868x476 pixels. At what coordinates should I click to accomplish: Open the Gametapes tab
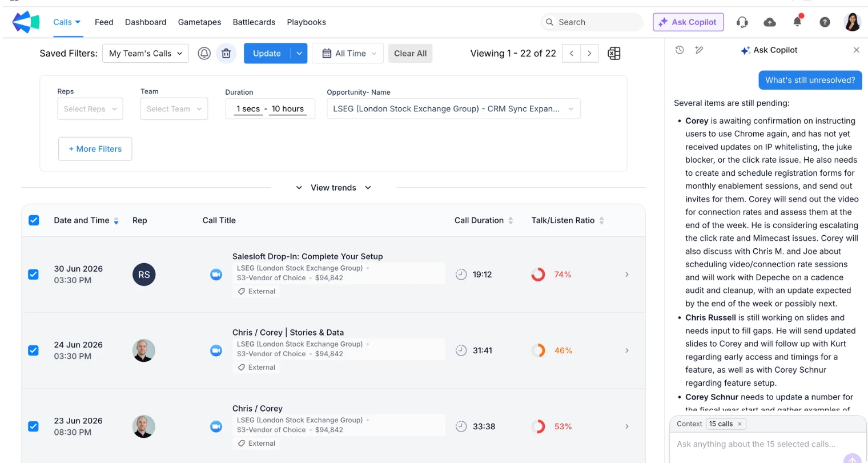(199, 22)
